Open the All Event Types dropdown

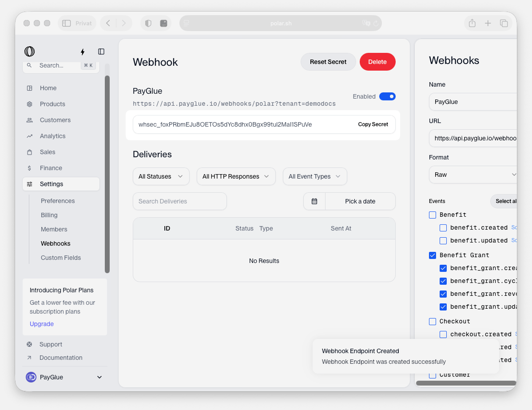tap(315, 176)
